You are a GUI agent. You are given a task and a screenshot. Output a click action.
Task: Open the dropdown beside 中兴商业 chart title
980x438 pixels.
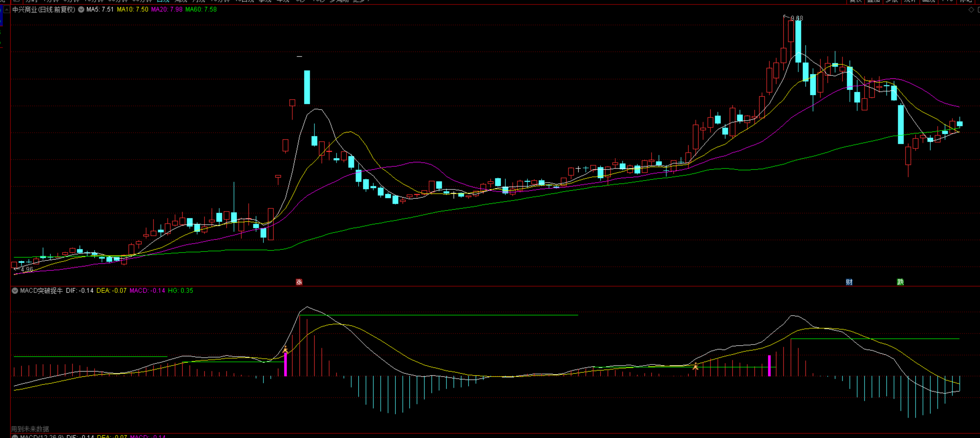pyautogui.click(x=81, y=9)
